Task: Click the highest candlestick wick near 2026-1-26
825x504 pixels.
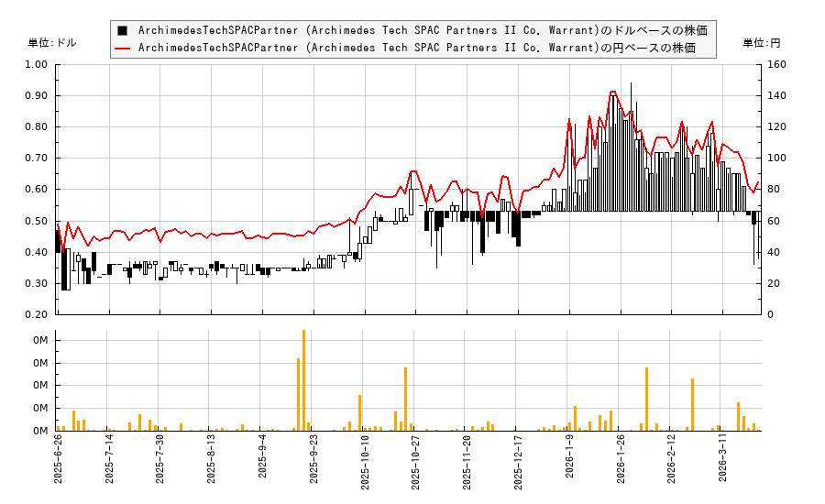Action: click(x=631, y=97)
